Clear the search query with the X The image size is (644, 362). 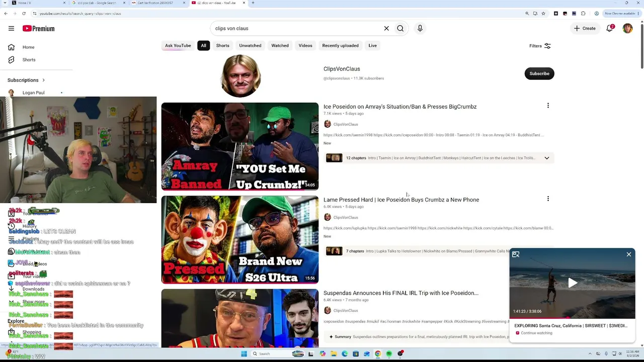386,29
